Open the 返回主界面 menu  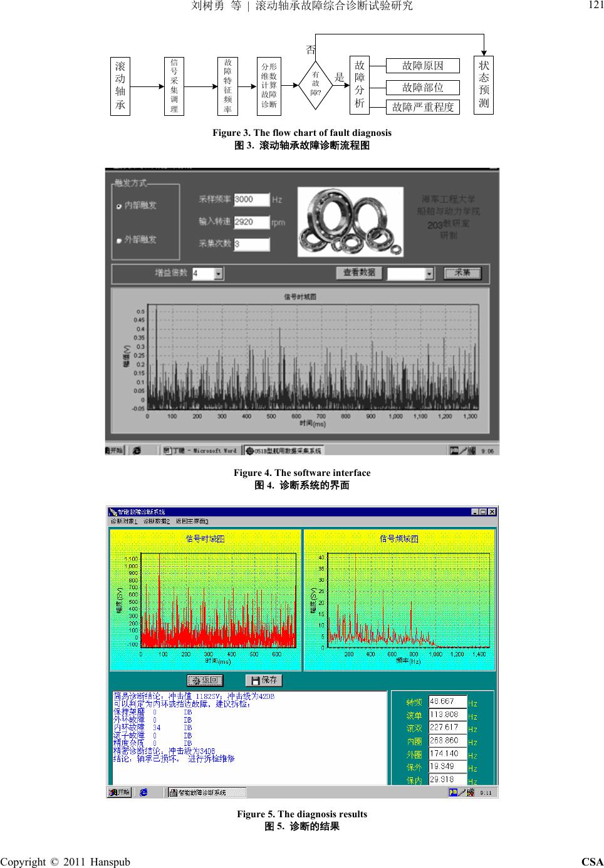[191, 521]
